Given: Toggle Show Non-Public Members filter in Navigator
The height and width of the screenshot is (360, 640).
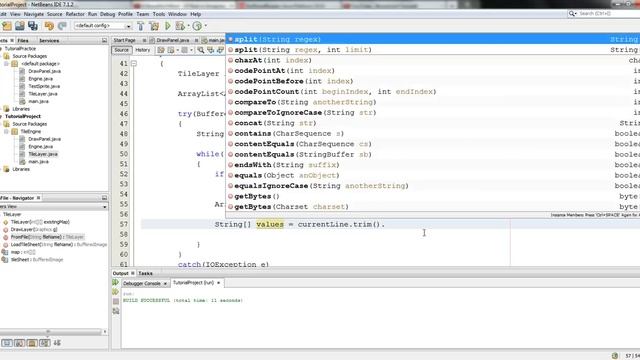Looking at the screenshot, I should 44,343.
